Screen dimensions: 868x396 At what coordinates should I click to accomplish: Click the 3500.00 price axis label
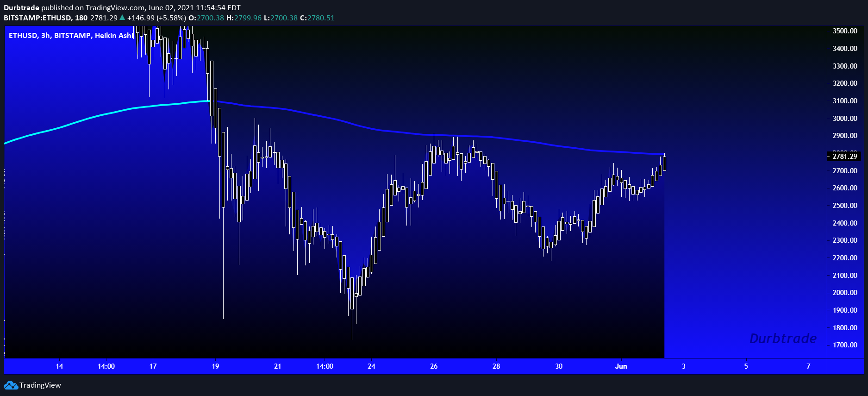point(845,31)
